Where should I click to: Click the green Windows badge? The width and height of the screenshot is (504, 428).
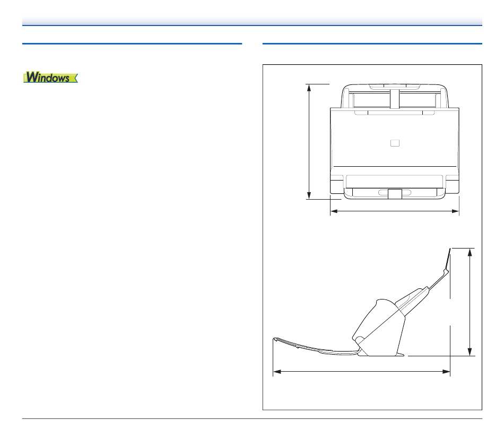click(x=50, y=77)
